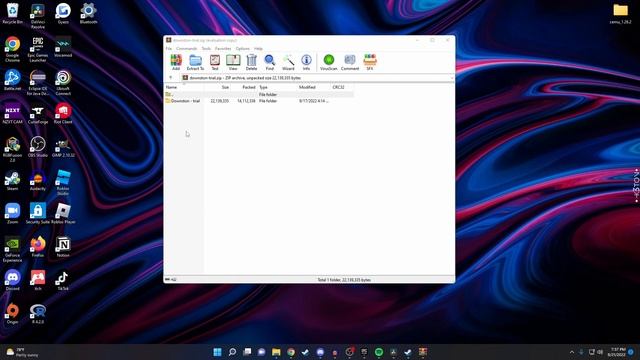Click the Add toolbar icon in WinRAR

176,62
